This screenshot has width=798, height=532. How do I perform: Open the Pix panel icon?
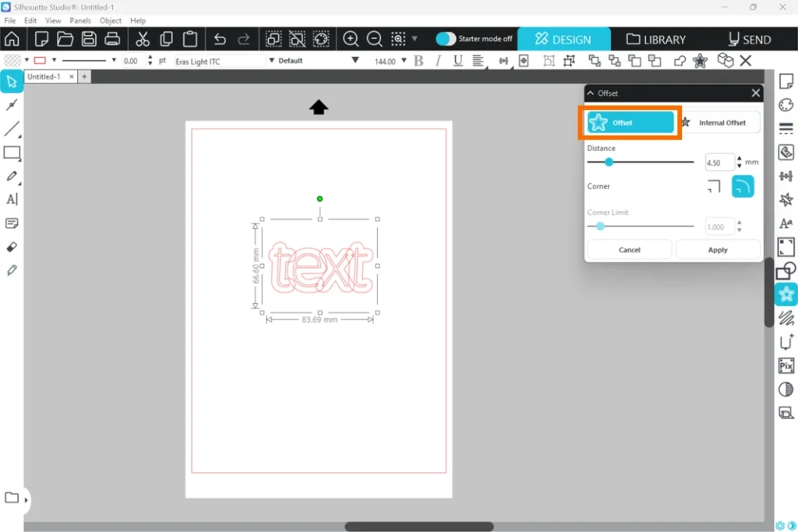(786, 365)
